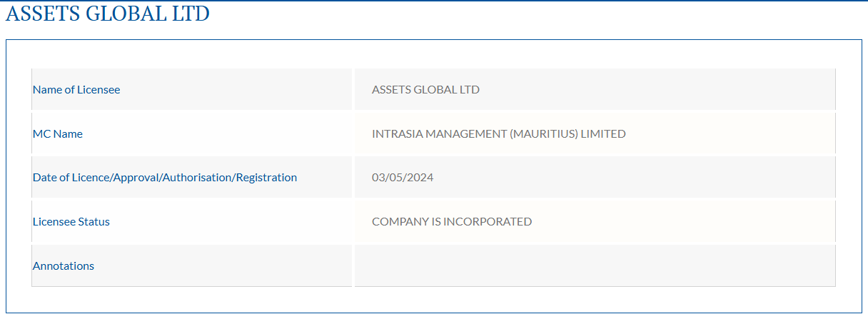Click the Licensee Status label

(71, 222)
